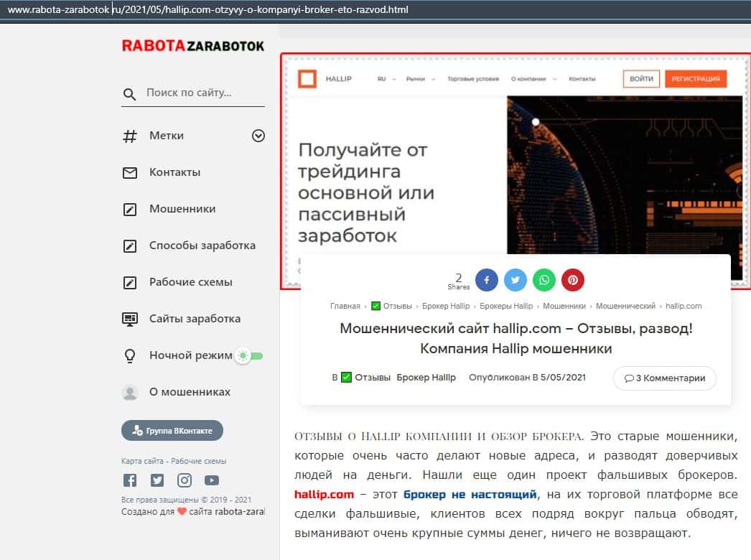Viewport: 751px width, 560px height.
Task: Share article via WhatsApp round icon
Action: (544, 280)
